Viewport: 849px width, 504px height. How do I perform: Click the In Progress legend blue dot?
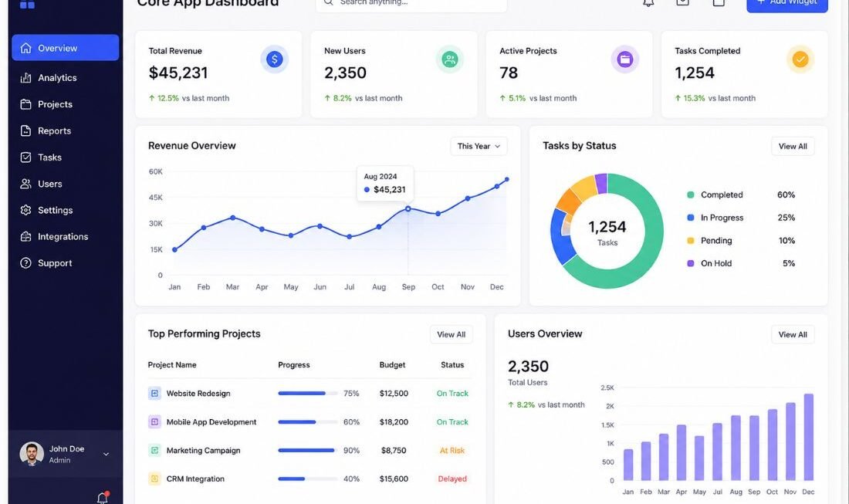tap(690, 218)
